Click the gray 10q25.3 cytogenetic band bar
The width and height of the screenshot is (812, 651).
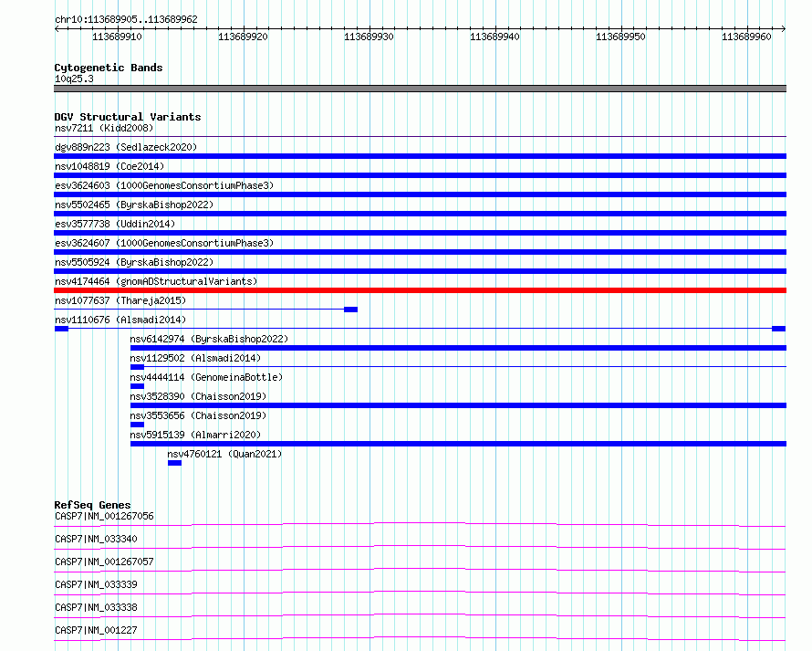point(420,89)
